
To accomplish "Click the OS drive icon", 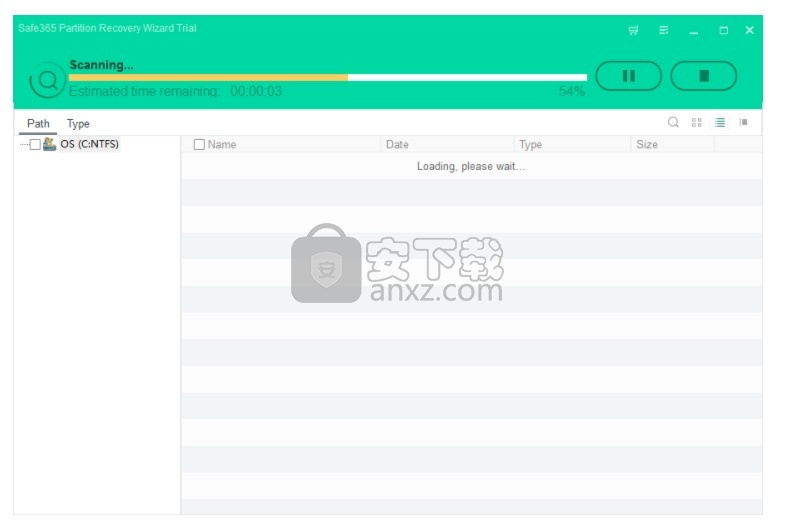I will [49, 144].
